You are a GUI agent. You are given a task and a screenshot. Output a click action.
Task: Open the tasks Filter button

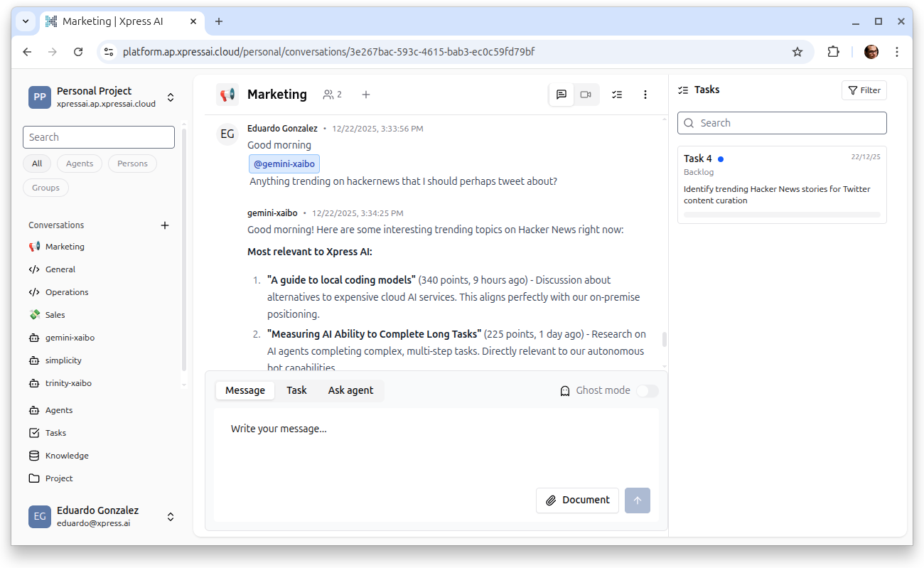tap(864, 90)
